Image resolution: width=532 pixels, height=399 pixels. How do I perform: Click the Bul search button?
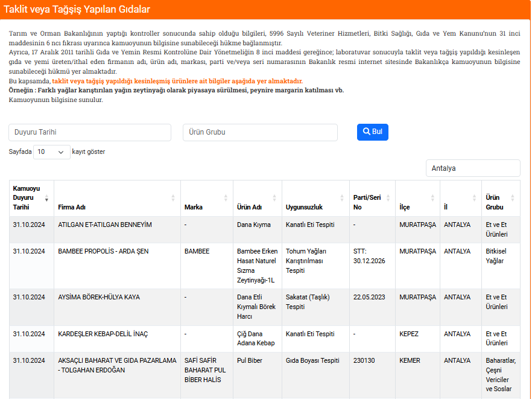pyautogui.click(x=372, y=132)
